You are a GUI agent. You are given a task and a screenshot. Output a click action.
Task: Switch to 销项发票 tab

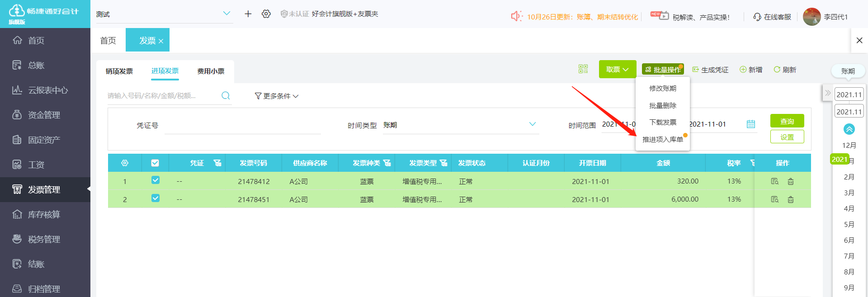pyautogui.click(x=119, y=71)
